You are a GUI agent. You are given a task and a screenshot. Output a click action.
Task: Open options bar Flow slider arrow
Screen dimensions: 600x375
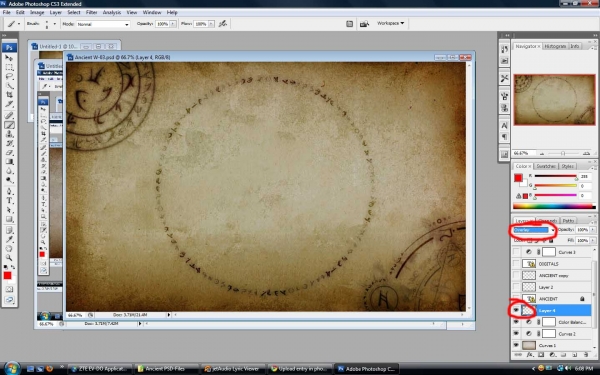tap(211, 24)
